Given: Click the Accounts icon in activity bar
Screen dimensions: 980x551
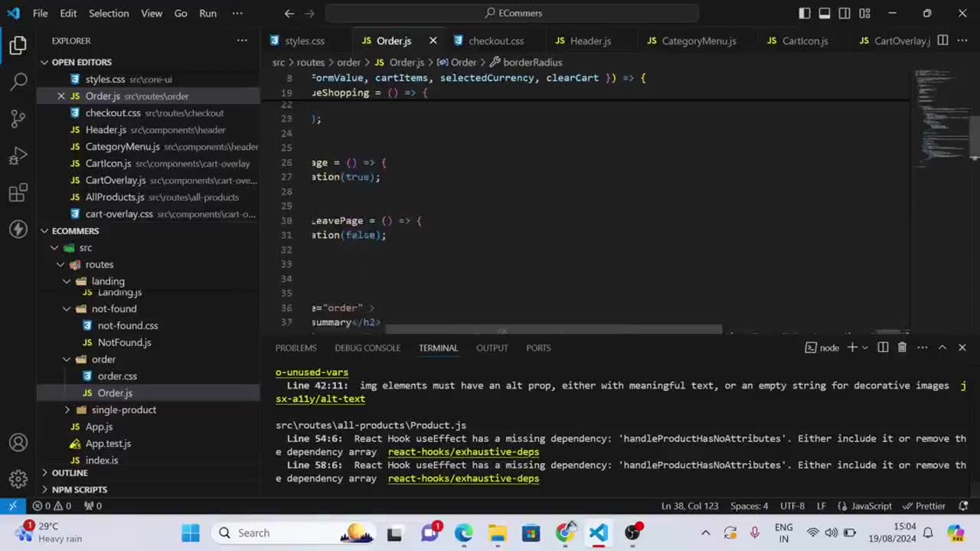Looking at the screenshot, I should 18,443.
